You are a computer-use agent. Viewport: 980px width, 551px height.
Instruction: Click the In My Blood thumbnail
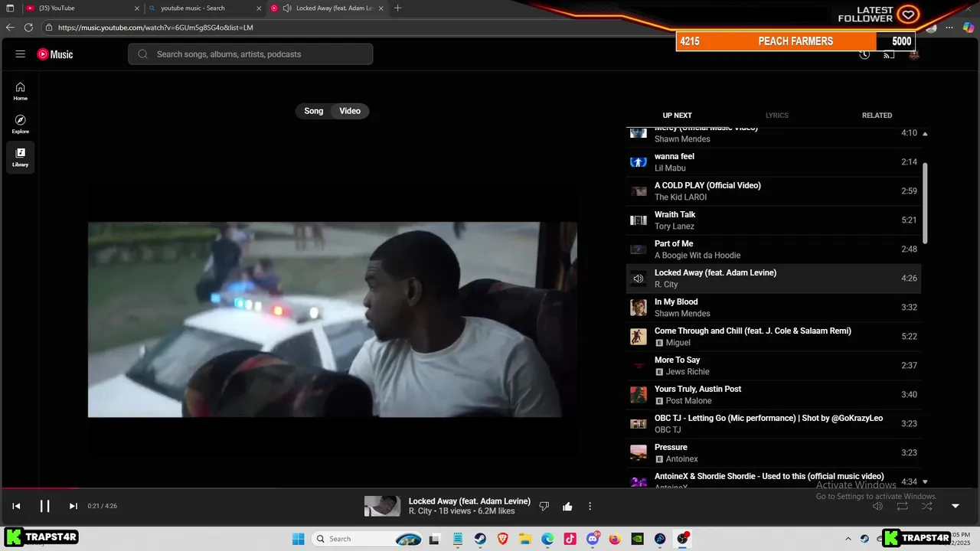click(x=638, y=308)
